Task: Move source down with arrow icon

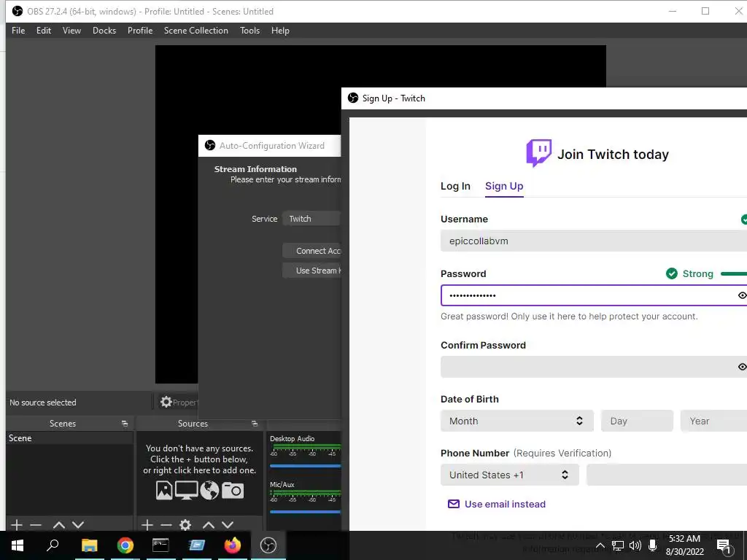Action: coord(228,525)
